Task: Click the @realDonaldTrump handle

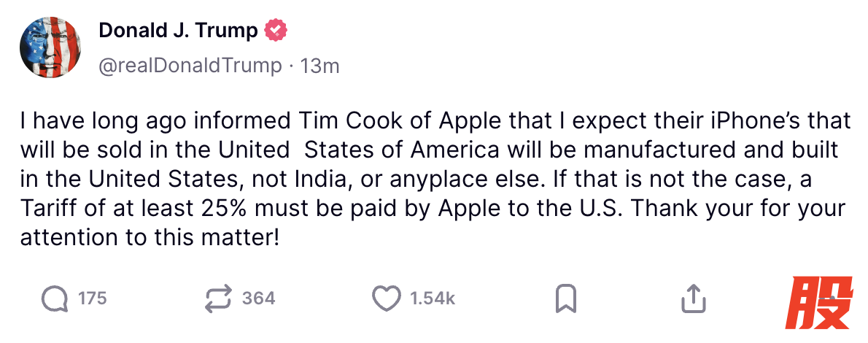Action: click(x=190, y=66)
